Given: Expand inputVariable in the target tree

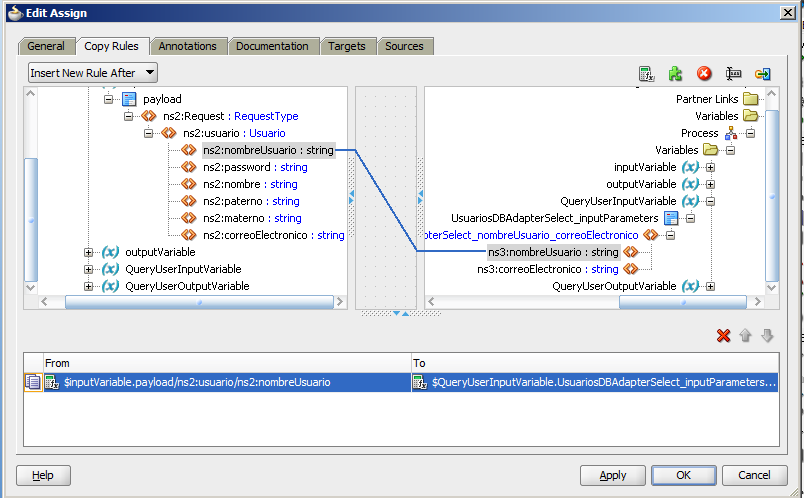Looking at the screenshot, I should [711, 167].
